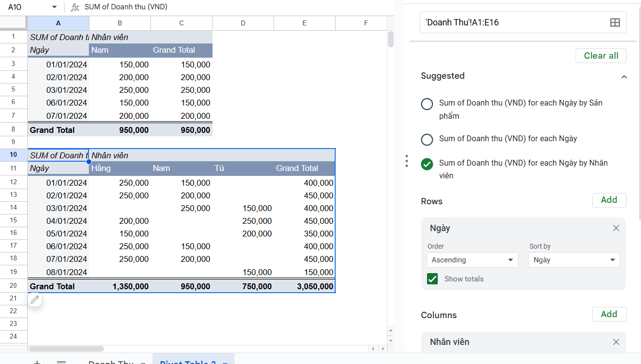Select row 9 header
This screenshot has height=364, width=641.
click(14, 142)
